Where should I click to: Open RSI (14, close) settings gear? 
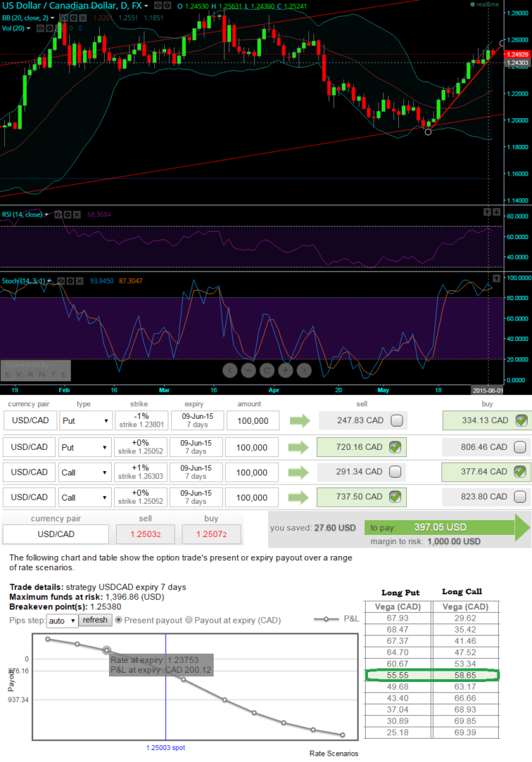coord(67,214)
